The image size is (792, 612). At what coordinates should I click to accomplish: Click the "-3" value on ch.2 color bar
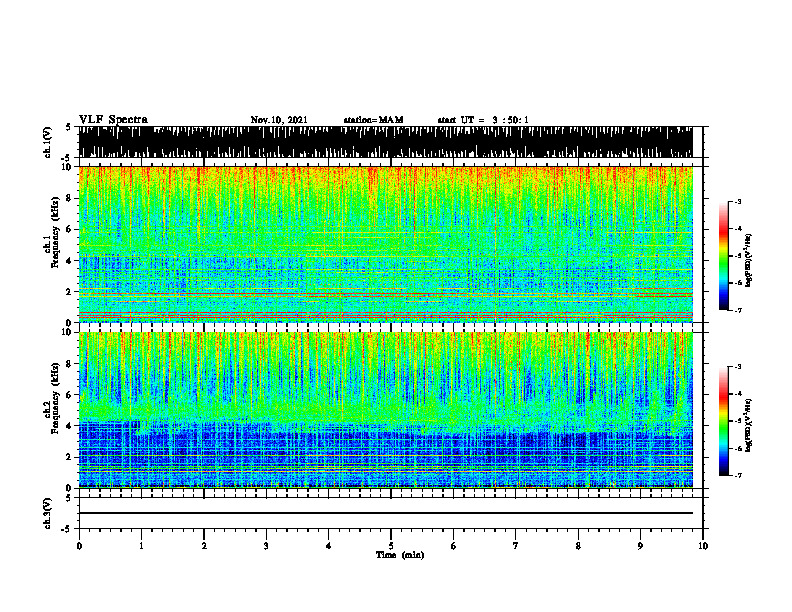[738, 367]
